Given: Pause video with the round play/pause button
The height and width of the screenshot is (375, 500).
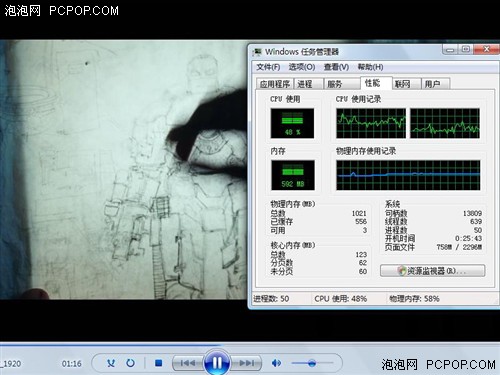Looking at the screenshot, I should point(217,362).
